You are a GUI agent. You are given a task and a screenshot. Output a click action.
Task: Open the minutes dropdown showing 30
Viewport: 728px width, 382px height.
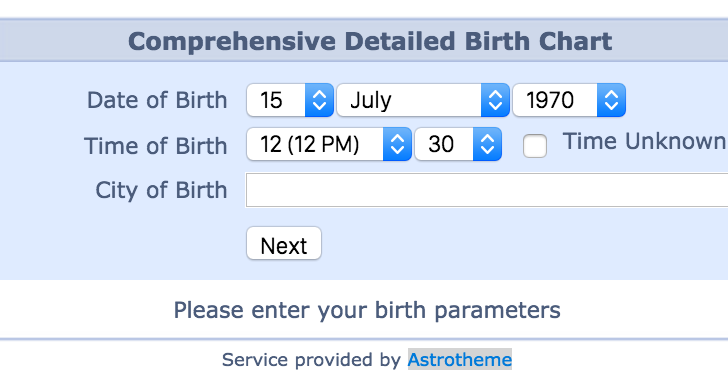pyautogui.click(x=458, y=144)
